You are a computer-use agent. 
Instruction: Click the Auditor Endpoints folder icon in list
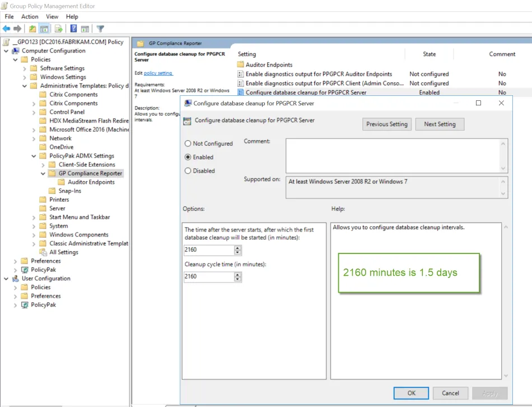coord(240,64)
